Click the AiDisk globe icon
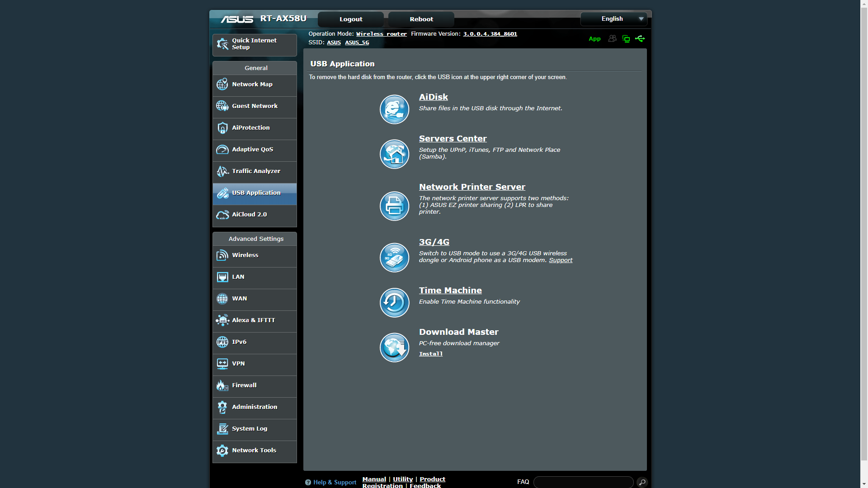Image resolution: width=868 pixels, height=488 pixels. [394, 109]
